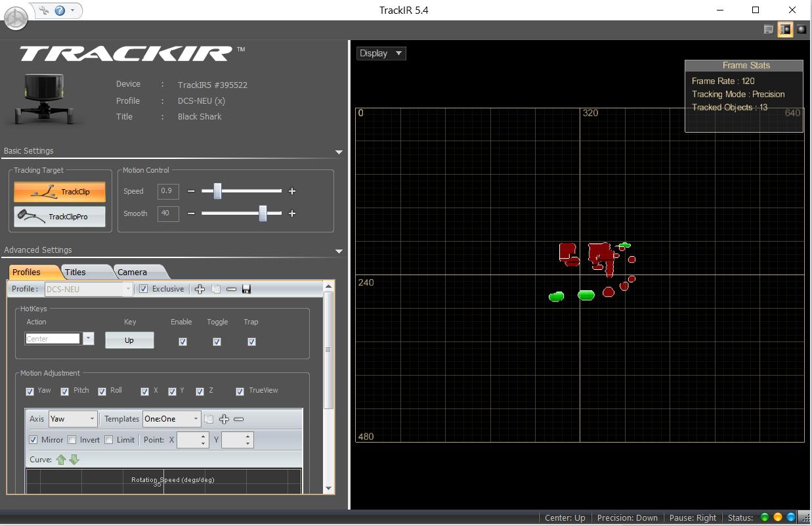Toggle the Invert checkbox

click(x=72, y=440)
